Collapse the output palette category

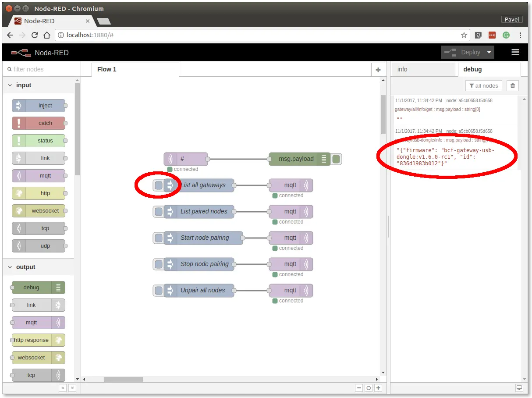[39, 267]
